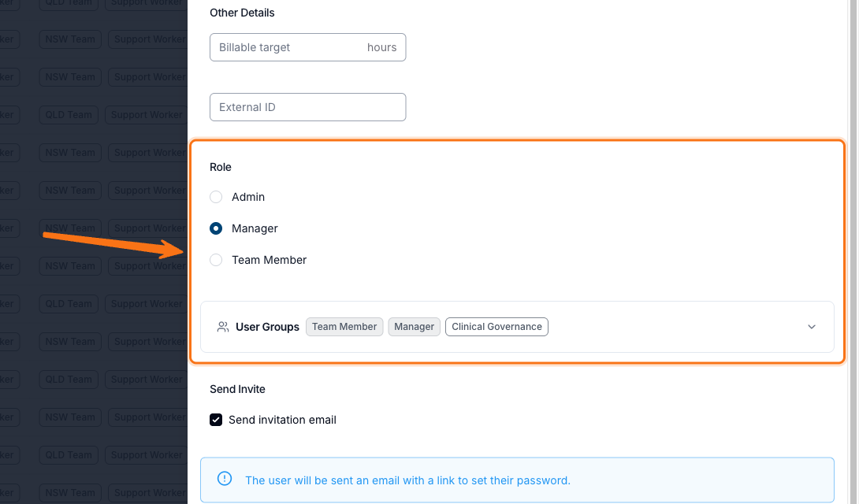This screenshot has height=504, width=859.
Task: Click the Admin role label text
Action: click(x=248, y=197)
